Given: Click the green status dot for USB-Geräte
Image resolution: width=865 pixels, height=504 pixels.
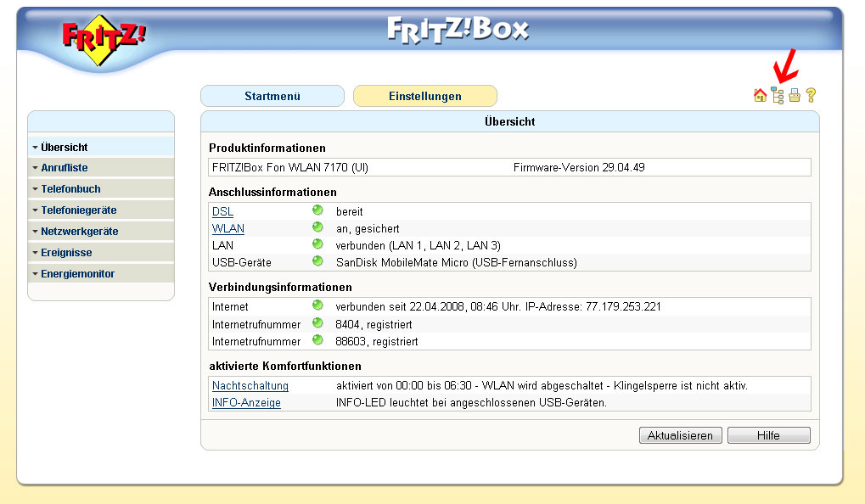Looking at the screenshot, I should point(317,260).
